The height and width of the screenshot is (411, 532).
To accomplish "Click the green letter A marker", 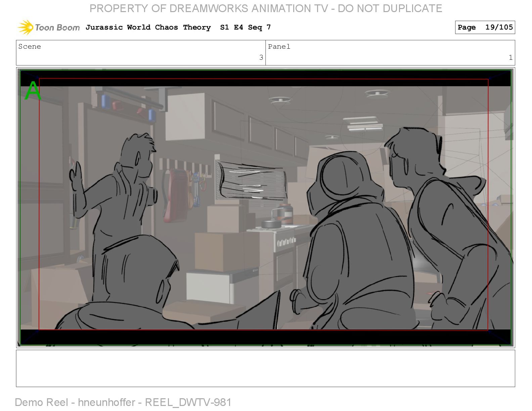I will click(33, 90).
